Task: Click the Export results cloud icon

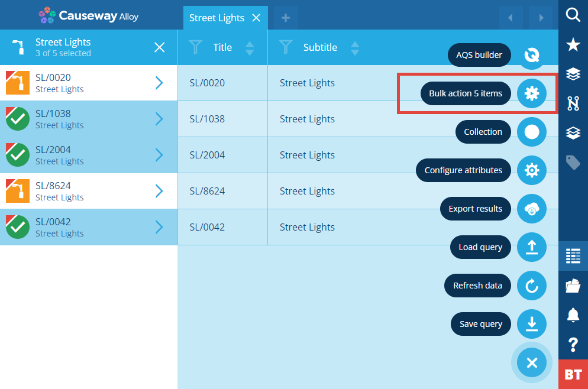Action: pyautogui.click(x=531, y=209)
